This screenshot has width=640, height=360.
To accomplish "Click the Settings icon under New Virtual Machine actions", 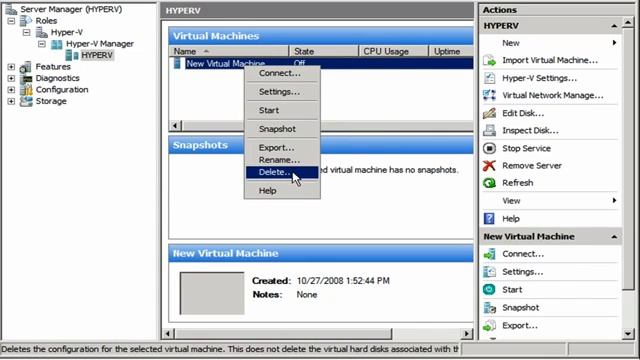I will coord(489,271).
